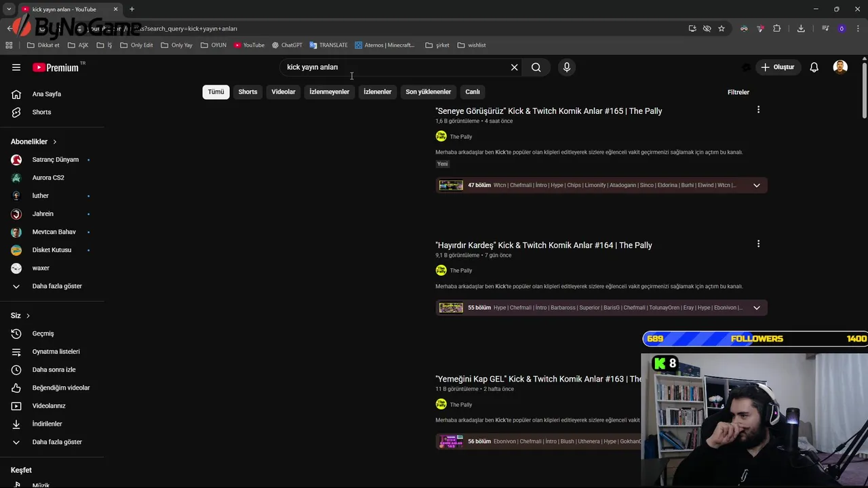Open the wishlist bookmark folder
Viewport: 868px width, 488px height.
(471, 45)
